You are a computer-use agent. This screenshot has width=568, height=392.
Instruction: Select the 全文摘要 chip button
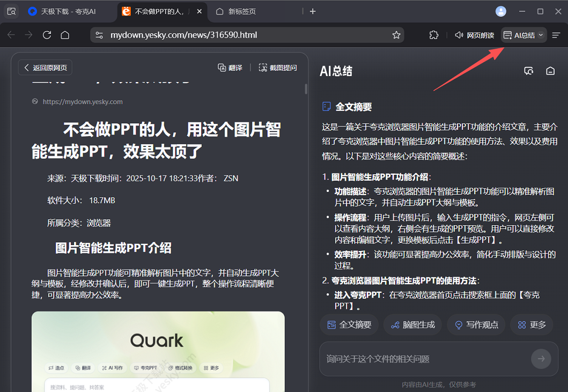(x=349, y=324)
